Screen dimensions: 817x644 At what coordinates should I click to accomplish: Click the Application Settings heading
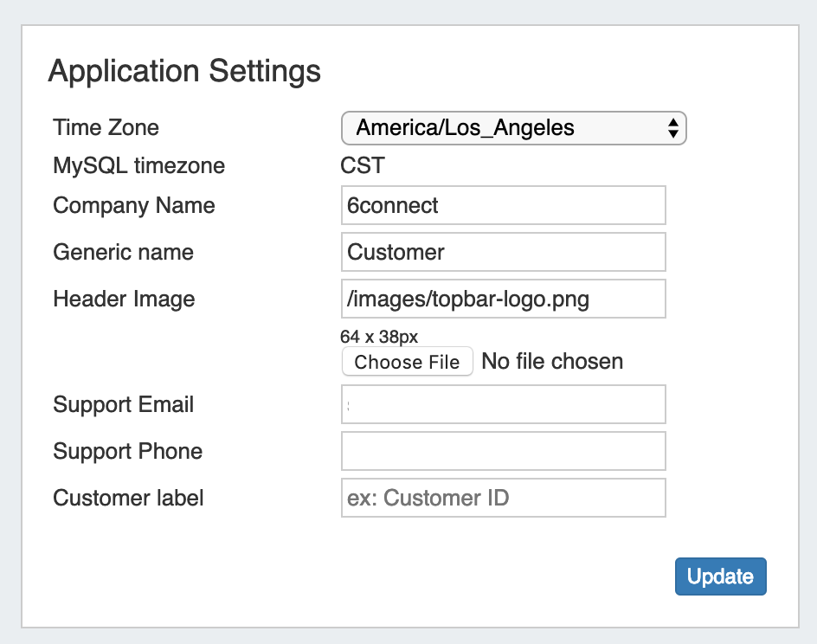(x=184, y=71)
